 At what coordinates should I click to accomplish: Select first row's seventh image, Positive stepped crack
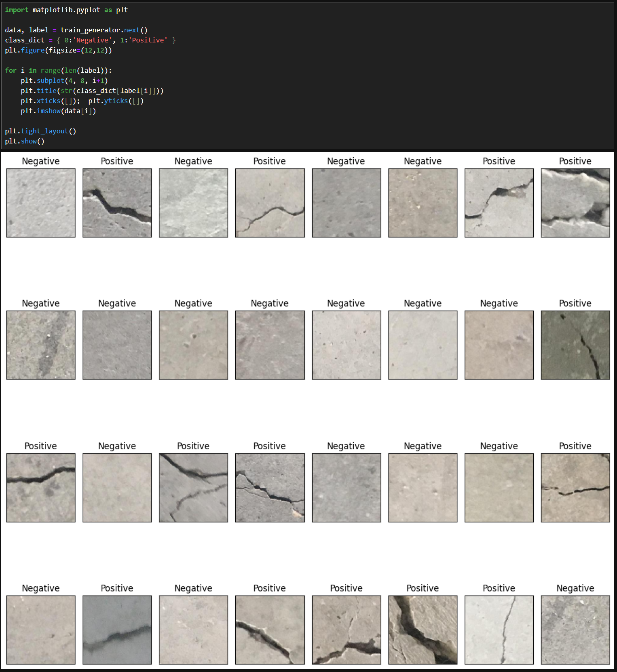pos(499,203)
